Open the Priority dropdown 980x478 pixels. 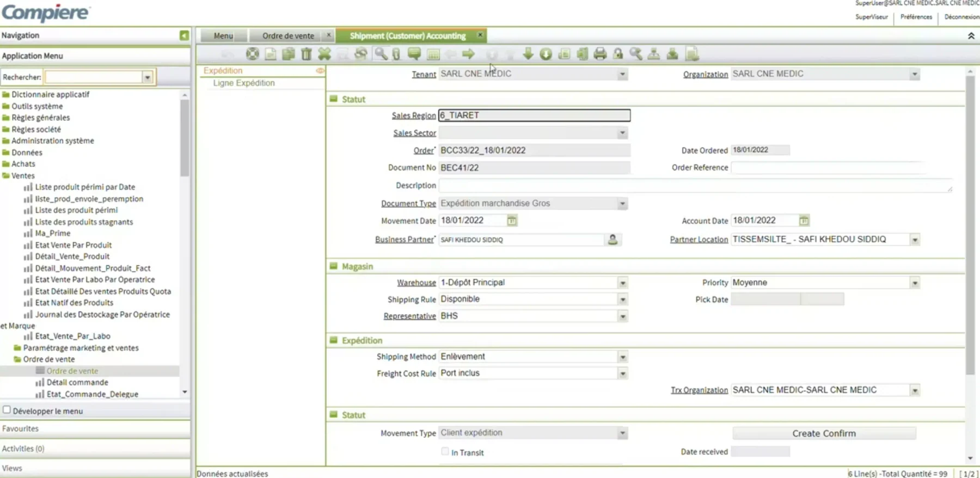click(x=915, y=283)
